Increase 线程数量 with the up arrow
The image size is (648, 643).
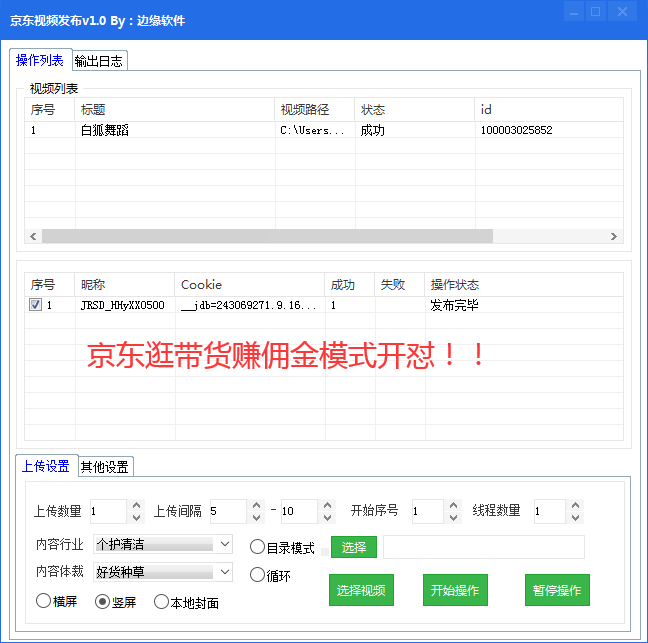(575, 505)
